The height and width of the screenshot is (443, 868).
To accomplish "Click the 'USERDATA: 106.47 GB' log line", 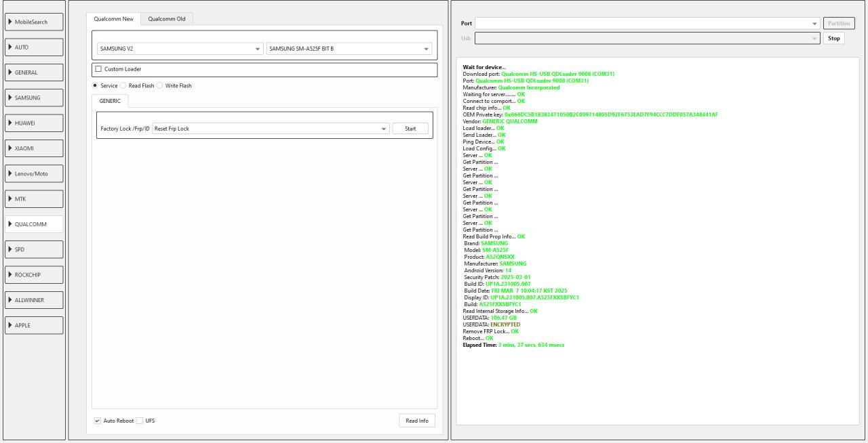I will click(490, 318).
